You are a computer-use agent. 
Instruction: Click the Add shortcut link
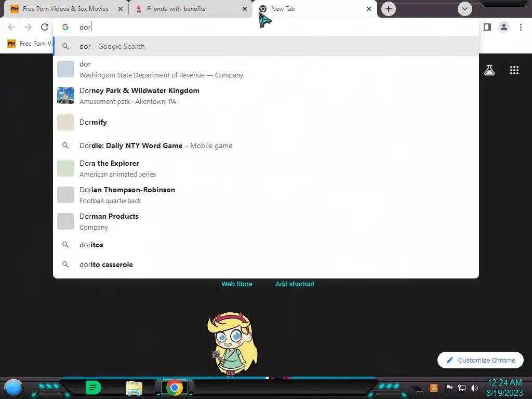295,284
